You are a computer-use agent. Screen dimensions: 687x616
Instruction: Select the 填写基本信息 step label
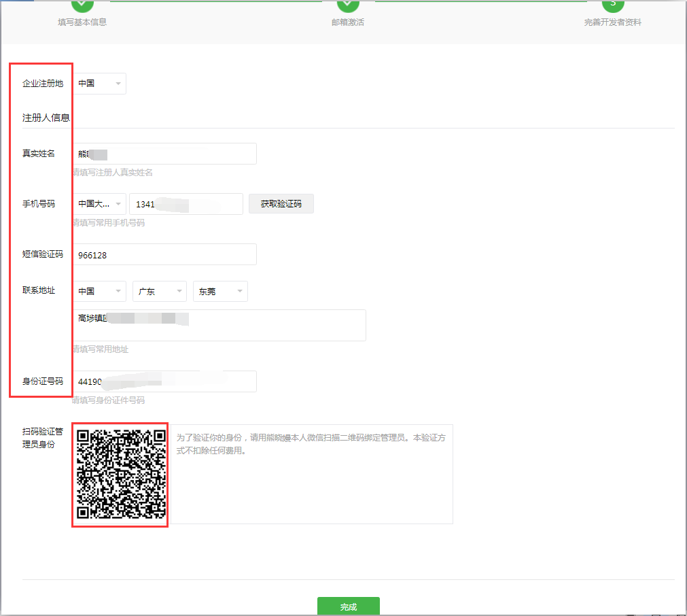[82, 22]
